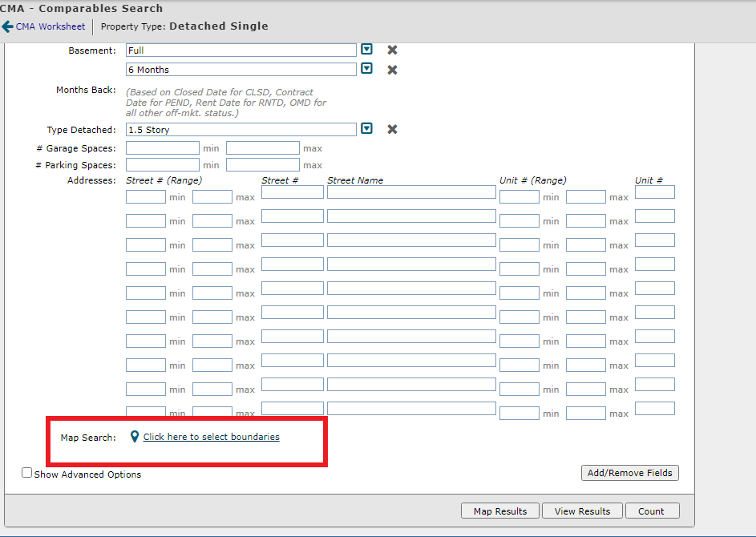Click Map Results button
756x537 pixels.
(x=500, y=511)
